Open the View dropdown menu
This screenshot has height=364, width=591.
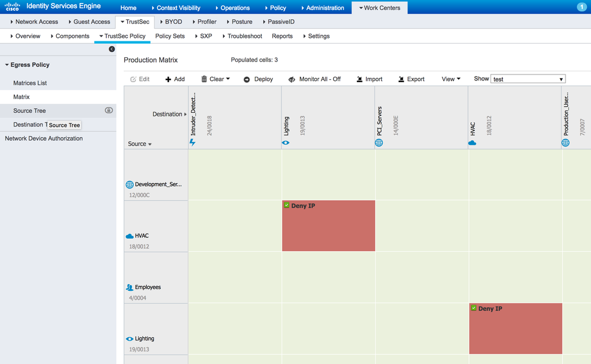(x=451, y=79)
